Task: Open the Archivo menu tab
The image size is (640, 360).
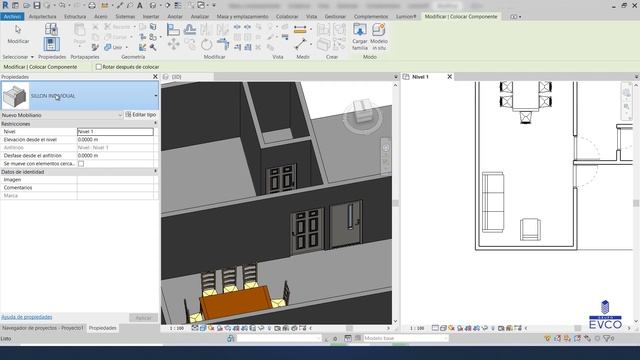Action: point(12,16)
